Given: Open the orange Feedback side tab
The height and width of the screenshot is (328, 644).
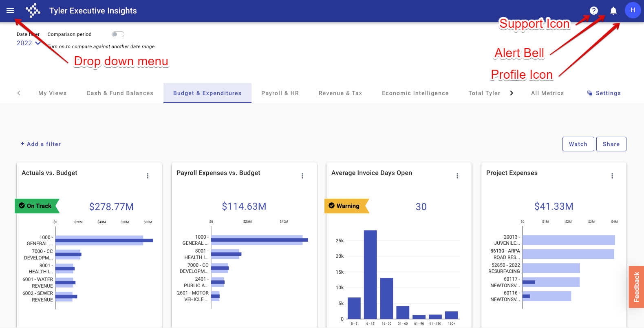Looking at the screenshot, I should click(x=636, y=287).
